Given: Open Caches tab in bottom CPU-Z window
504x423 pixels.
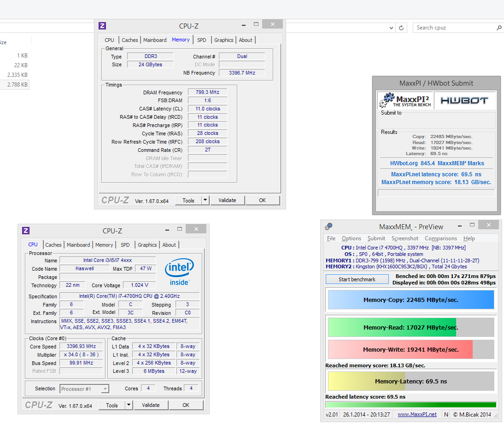Looking at the screenshot, I should (53, 245).
